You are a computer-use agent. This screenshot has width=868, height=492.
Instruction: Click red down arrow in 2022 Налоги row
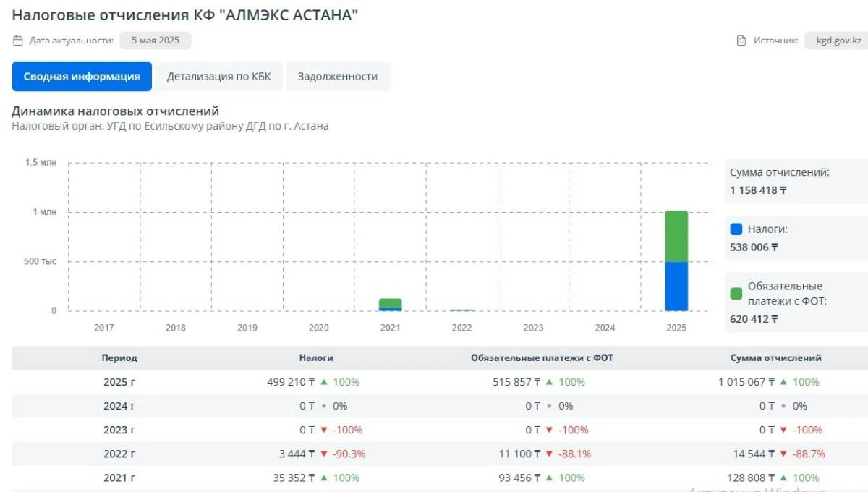pyautogui.click(x=324, y=454)
